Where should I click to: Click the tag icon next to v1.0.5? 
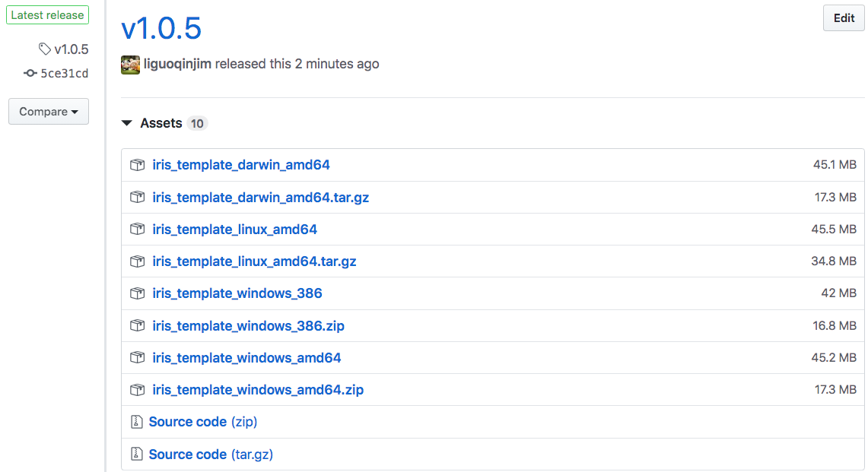coord(43,49)
